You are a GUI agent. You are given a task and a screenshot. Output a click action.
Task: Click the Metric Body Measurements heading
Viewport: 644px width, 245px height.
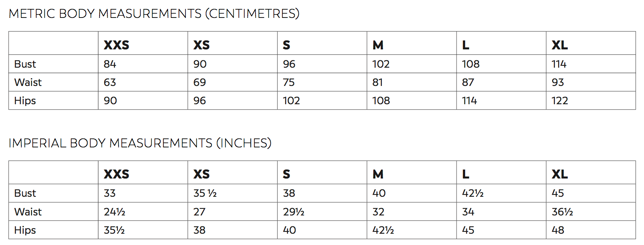click(154, 14)
